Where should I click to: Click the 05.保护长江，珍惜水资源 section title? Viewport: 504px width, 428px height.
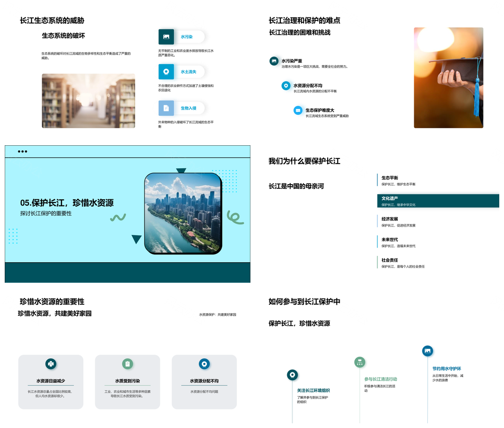click(67, 203)
